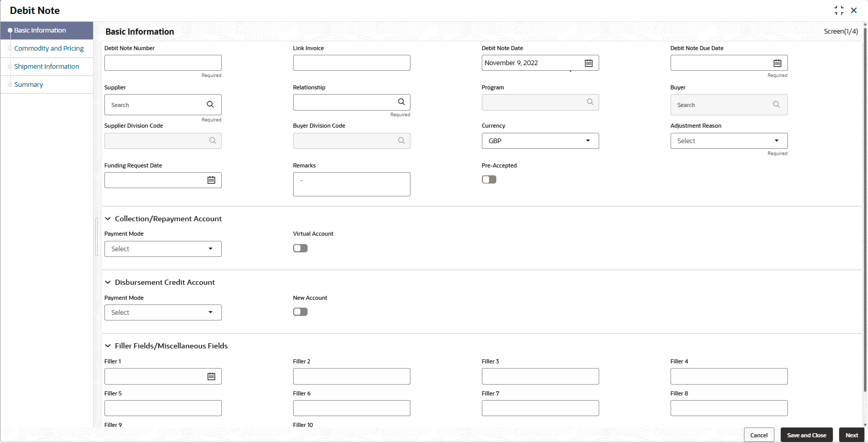Image resolution: width=868 pixels, height=443 pixels.
Task: Open the Funding Request Date calendar
Action: coord(211,180)
